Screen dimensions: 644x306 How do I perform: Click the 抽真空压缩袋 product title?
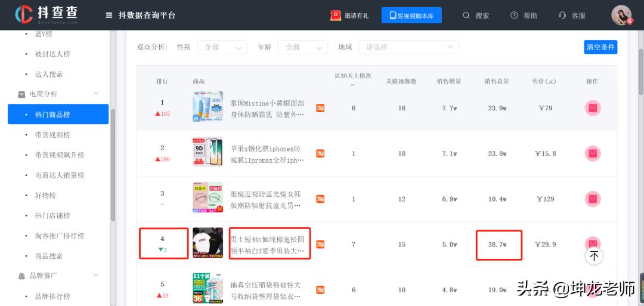(x=267, y=290)
